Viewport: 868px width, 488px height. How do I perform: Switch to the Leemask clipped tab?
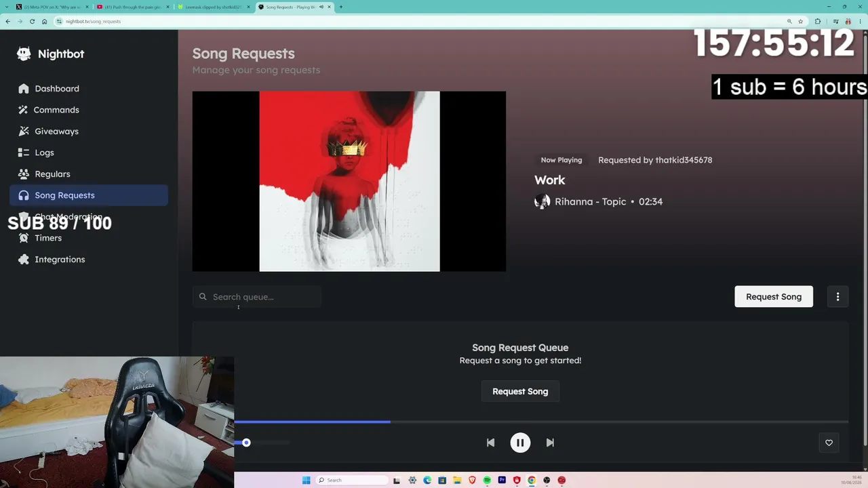pos(213,7)
